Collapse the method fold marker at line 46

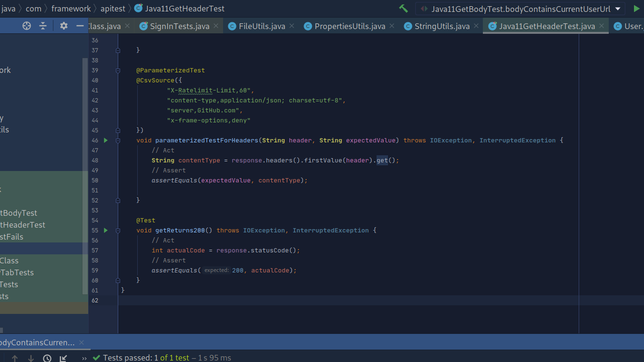point(118,141)
